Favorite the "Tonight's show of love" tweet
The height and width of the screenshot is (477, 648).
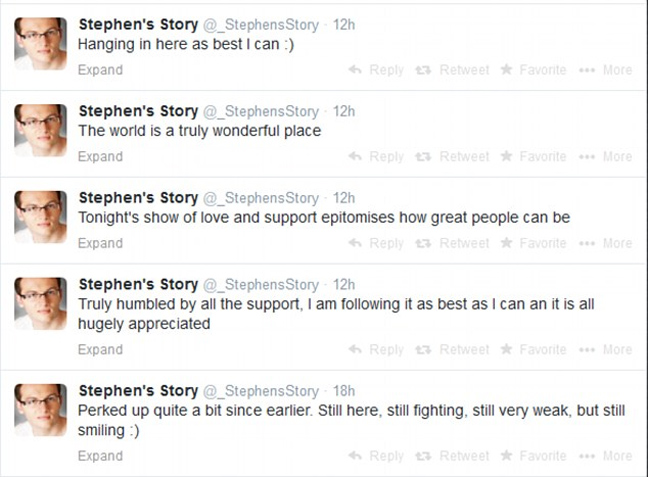pyautogui.click(x=533, y=243)
